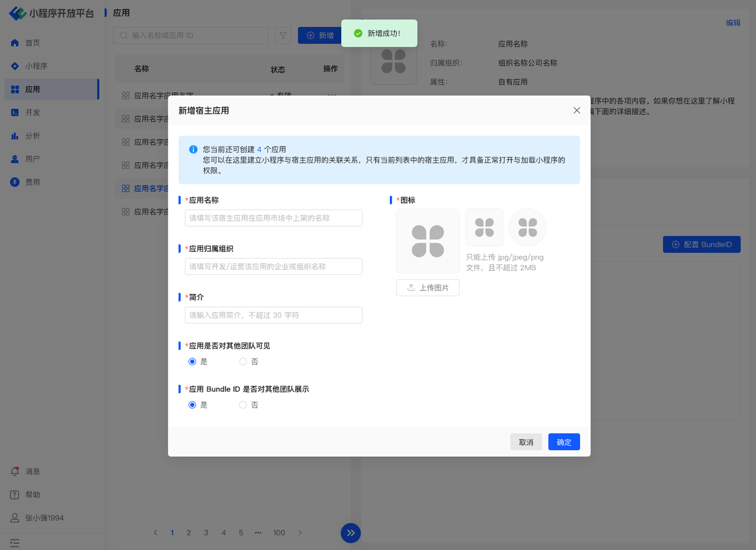Screen dimensions: 756x550
Task: Click the filter funnel icon beside search
Action: click(x=283, y=35)
